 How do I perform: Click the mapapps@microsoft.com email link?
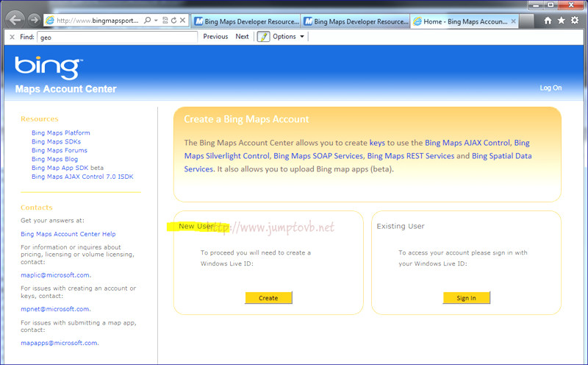coord(59,343)
